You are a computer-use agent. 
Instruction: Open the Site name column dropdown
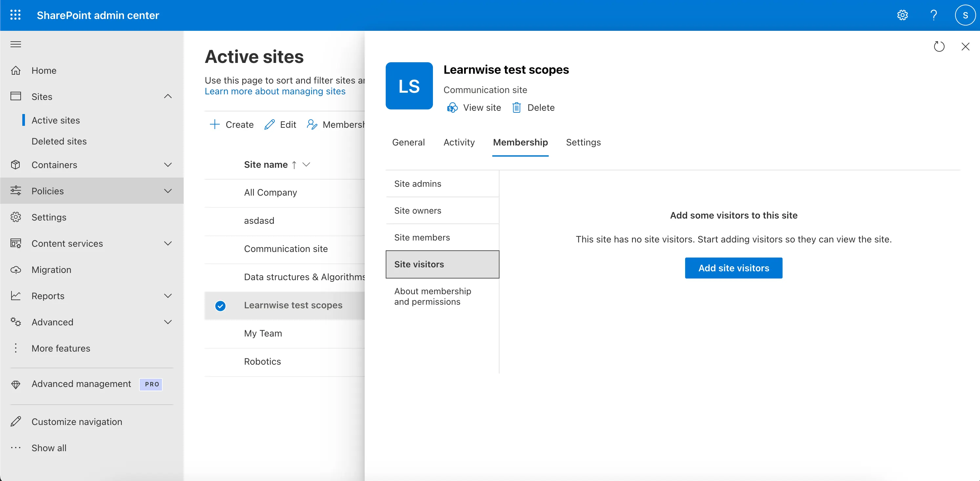[306, 164]
